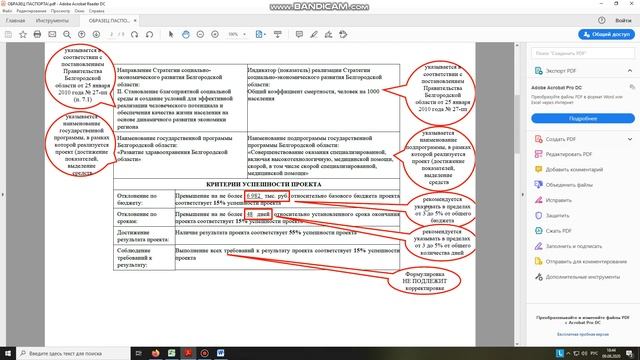Open the Справка menu
Screen dimensions: 640x360
tap(96, 11)
